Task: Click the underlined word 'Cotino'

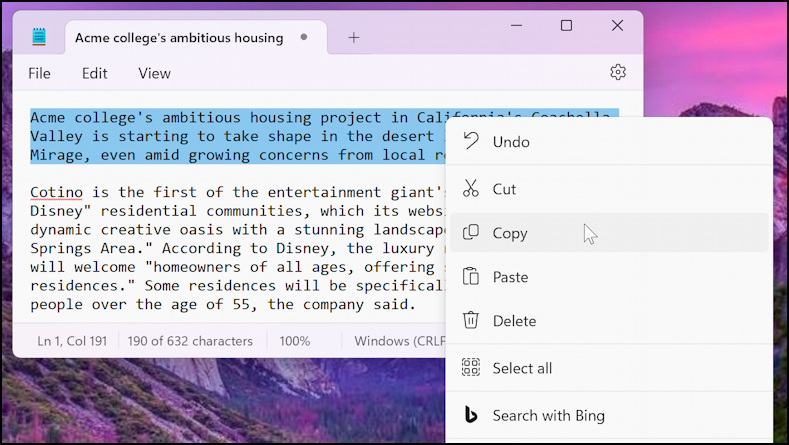Action: (x=56, y=192)
